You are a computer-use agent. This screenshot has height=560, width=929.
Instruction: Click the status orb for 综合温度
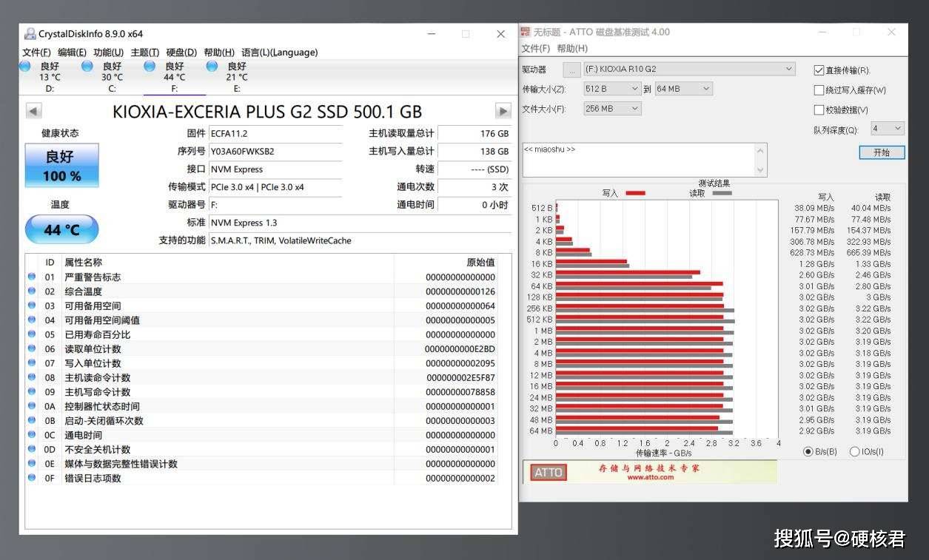tap(32, 291)
